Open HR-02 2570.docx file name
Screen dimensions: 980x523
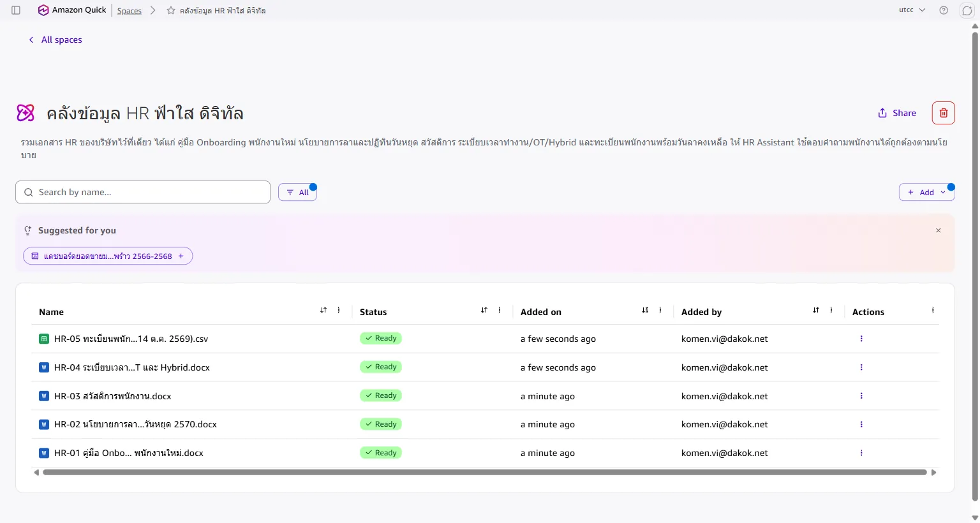pyautogui.click(x=135, y=424)
